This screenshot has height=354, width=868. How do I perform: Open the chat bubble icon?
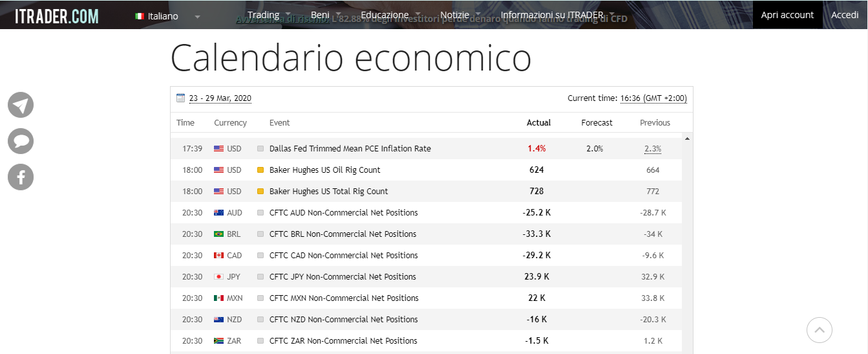tap(21, 141)
